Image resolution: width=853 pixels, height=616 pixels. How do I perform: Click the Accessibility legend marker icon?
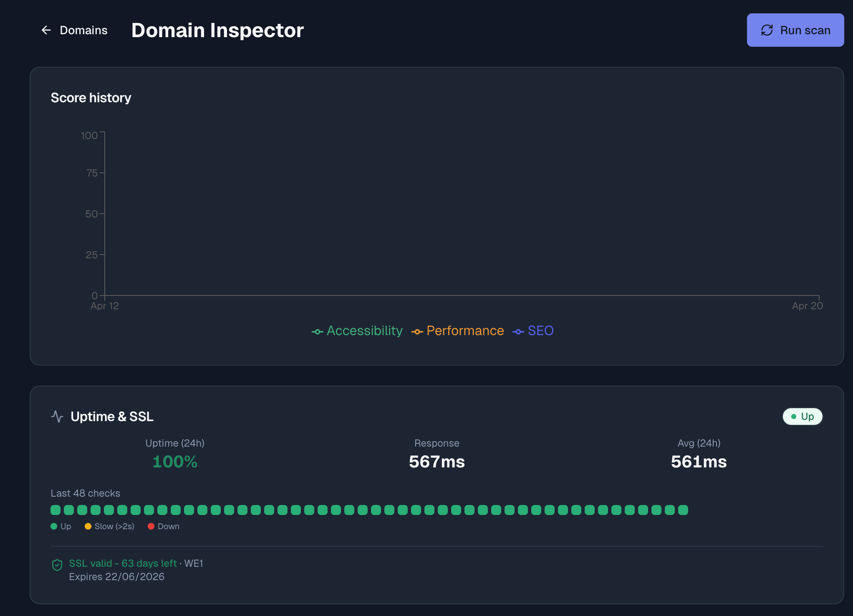pos(317,331)
